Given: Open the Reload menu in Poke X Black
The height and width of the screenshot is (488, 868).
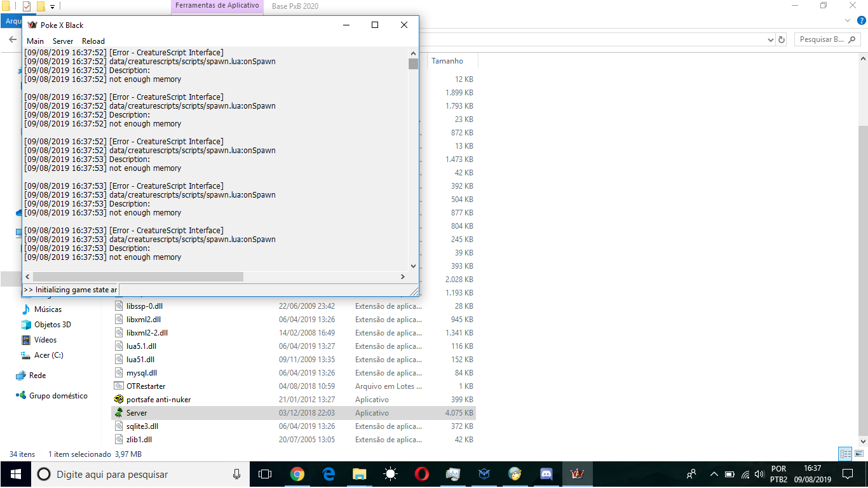Looking at the screenshot, I should 93,41.
